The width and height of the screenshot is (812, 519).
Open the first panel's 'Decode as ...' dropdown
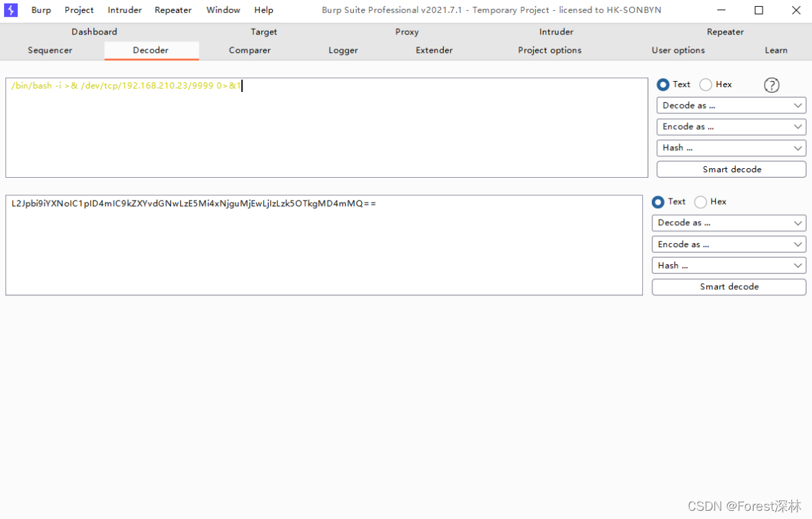pyautogui.click(x=731, y=106)
